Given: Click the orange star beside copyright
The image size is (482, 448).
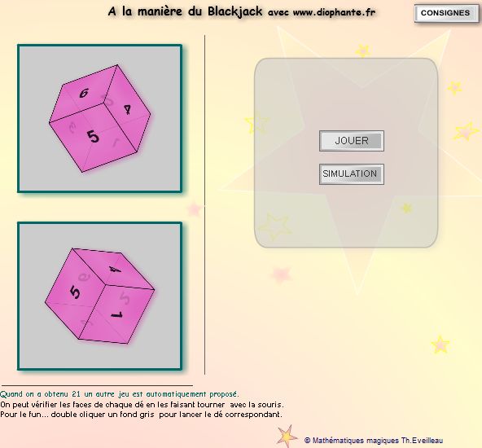Looking at the screenshot, I should (x=287, y=436).
